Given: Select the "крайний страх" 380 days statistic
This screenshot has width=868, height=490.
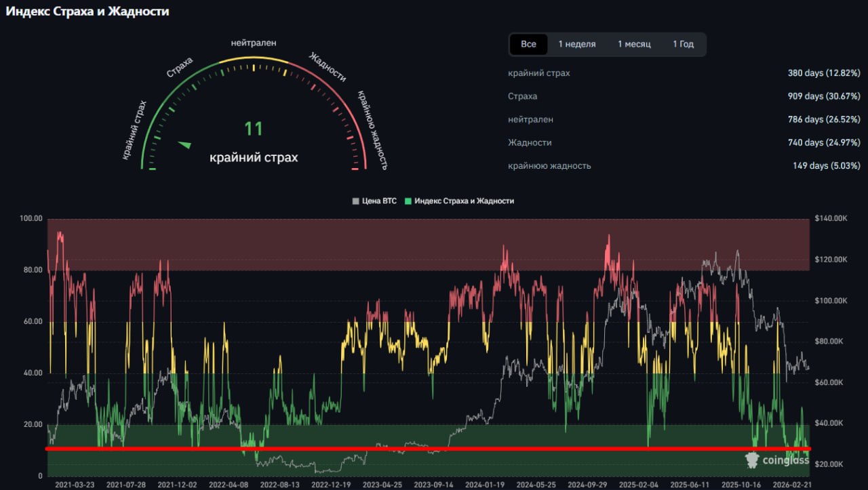Looking at the screenshot, I should [823, 73].
